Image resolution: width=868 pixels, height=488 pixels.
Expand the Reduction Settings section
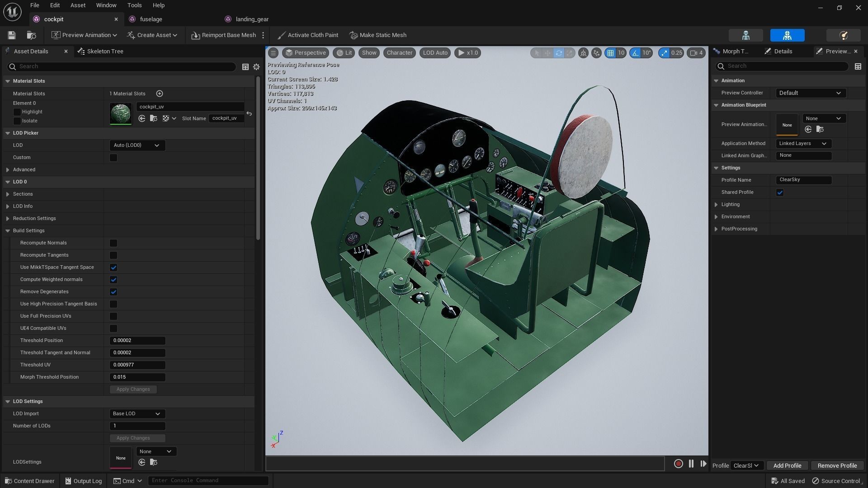click(x=8, y=219)
